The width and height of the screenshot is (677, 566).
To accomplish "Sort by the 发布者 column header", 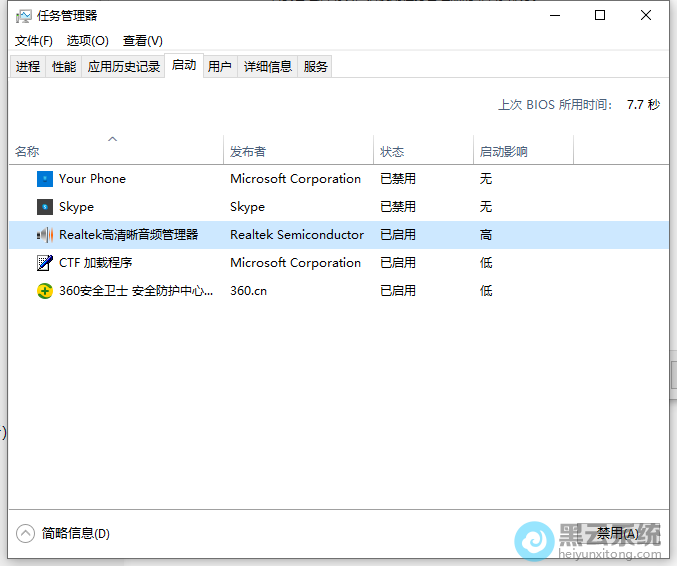I will (x=248, y=152).
